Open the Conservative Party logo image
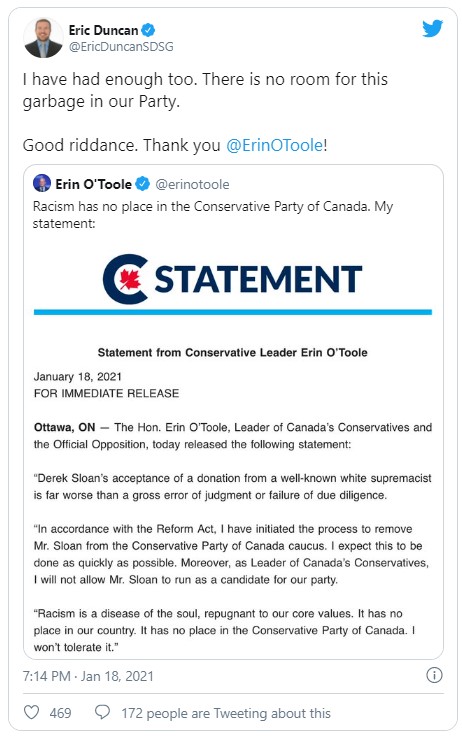This screenshot has width=462, height=736. (125, 279)
